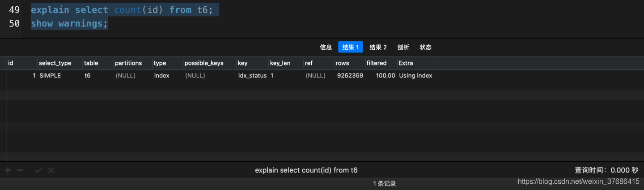Screen dimensions: 644x190
Task: Click the possible_keys column header
Action: point(203,63)
